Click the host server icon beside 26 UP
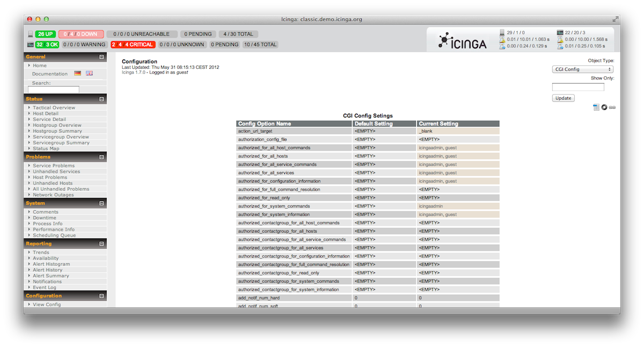Image resolution: width=644 pixels, height=347 pixels. (30, 34)
